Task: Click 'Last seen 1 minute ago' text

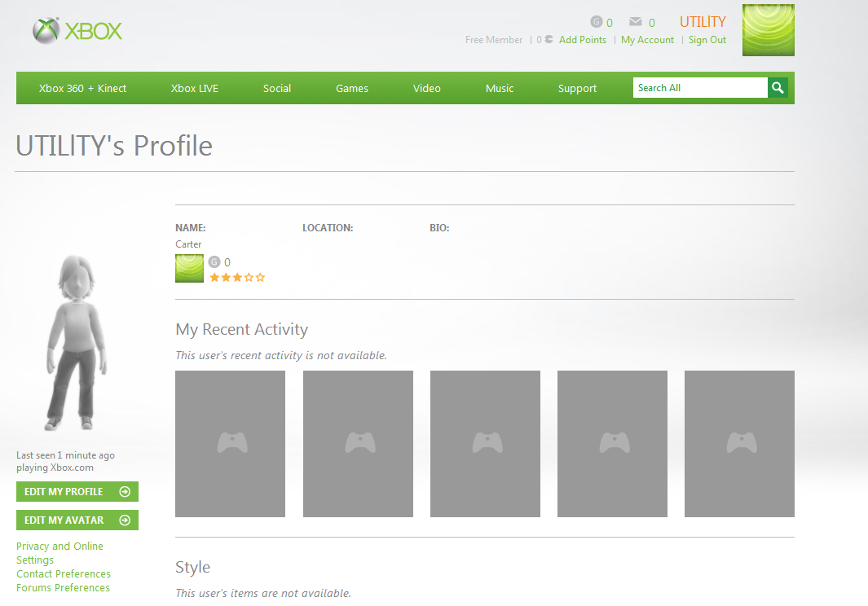Action: click(x=65, y=455)
